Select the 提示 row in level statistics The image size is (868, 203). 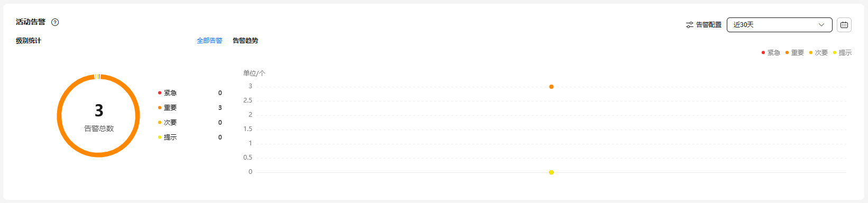190,137
